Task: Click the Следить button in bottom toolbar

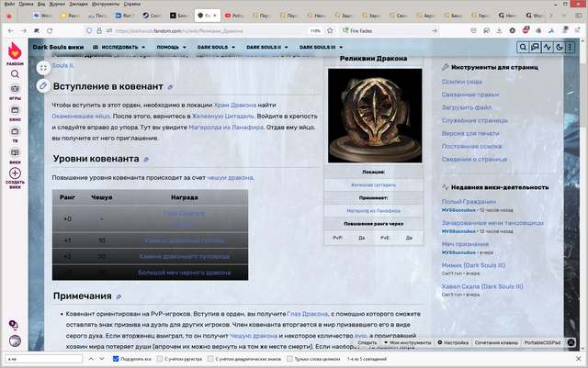Action: point(367,342)
